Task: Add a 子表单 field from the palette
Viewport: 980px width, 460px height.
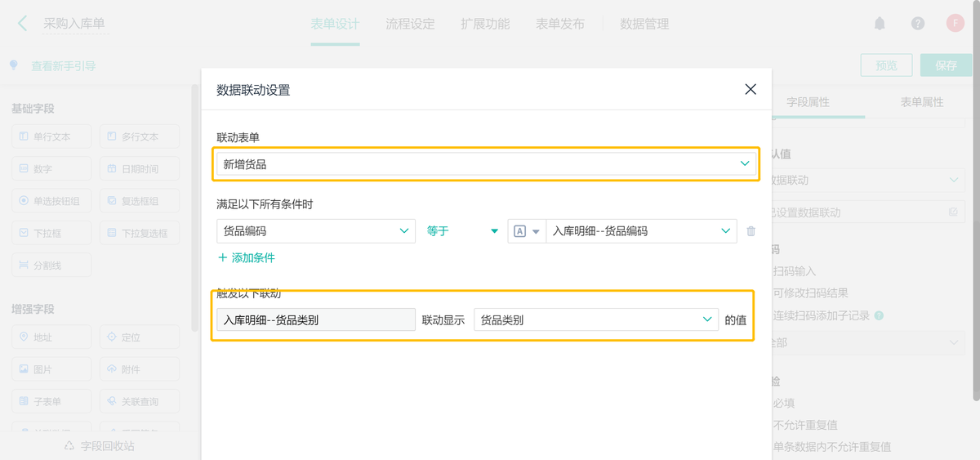Action: (51, 402)
